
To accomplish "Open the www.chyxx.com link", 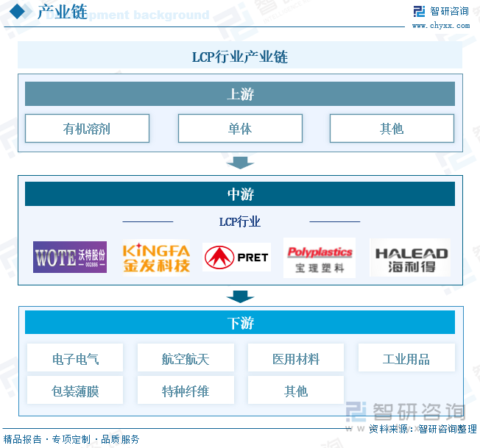I will click(x=441, y=26).
